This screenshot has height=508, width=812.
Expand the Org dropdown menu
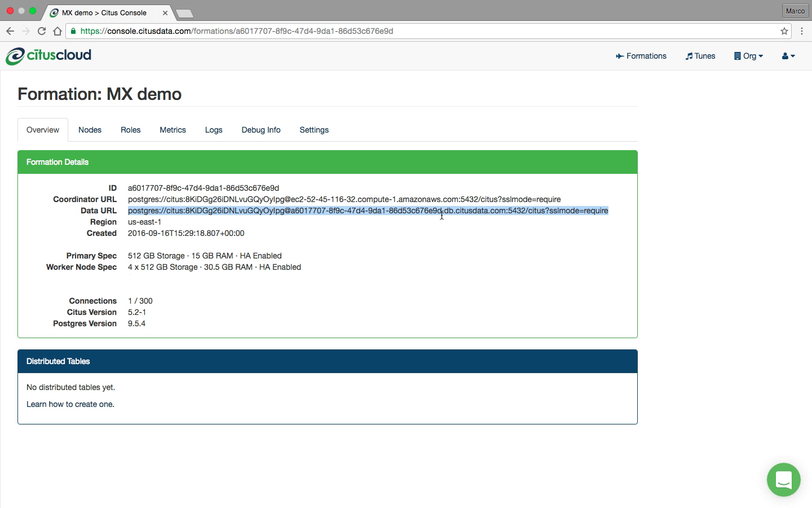(x=748, y=56)
